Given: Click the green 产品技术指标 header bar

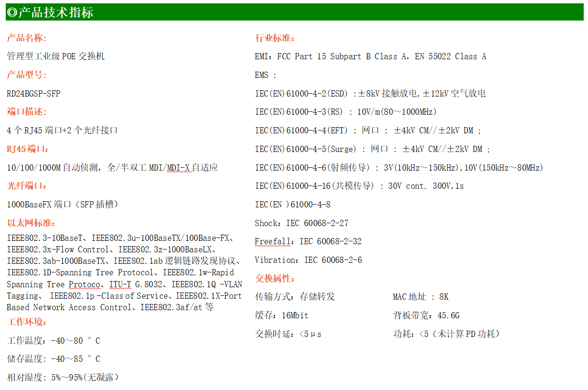Looking at the screenshot, I should click(x=294, y=12).
